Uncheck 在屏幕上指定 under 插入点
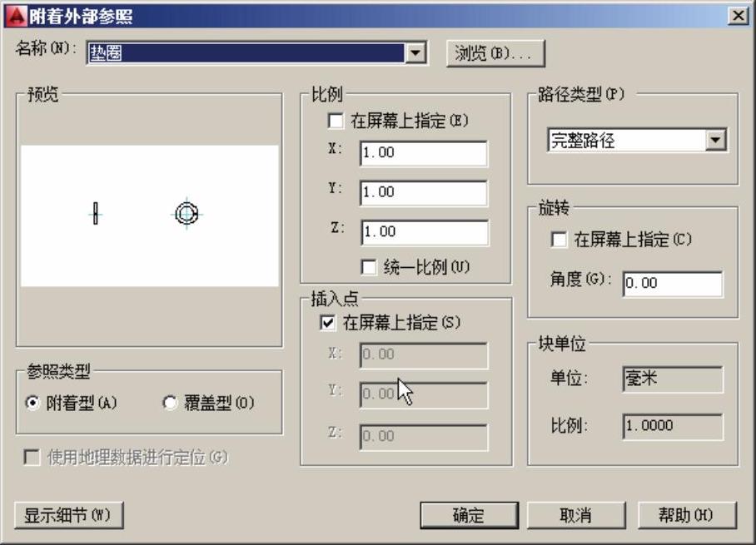The width and height of the screenshot is (756, 545). 327,323
